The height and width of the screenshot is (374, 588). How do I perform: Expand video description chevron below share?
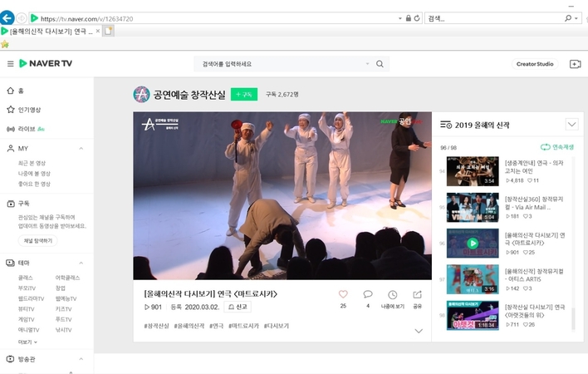point(419,331)
